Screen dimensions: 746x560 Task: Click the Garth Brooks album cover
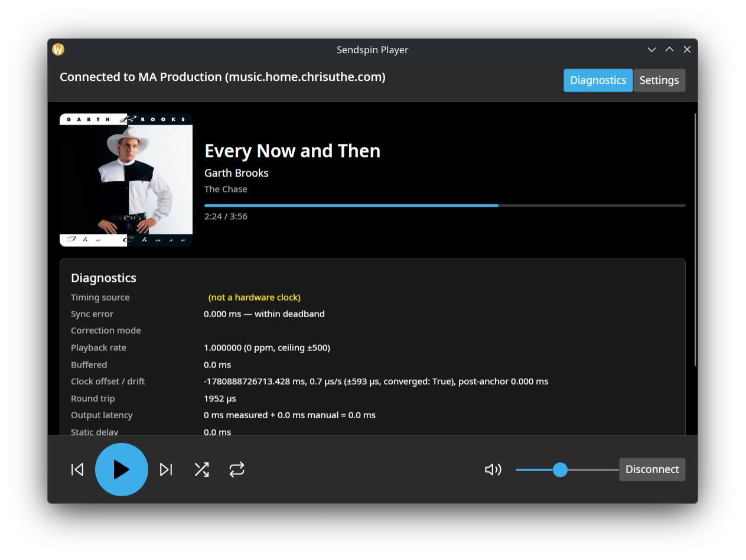[x=126, y=180]
